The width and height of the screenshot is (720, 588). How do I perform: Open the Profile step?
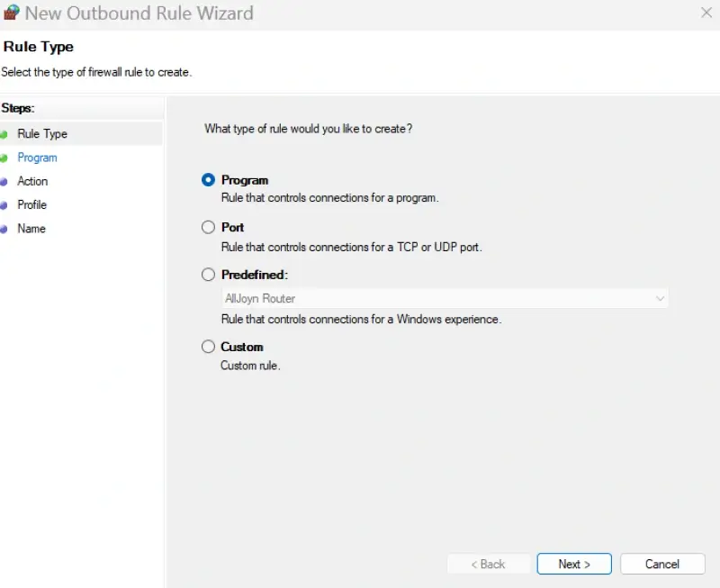click(x=31, y=204)
